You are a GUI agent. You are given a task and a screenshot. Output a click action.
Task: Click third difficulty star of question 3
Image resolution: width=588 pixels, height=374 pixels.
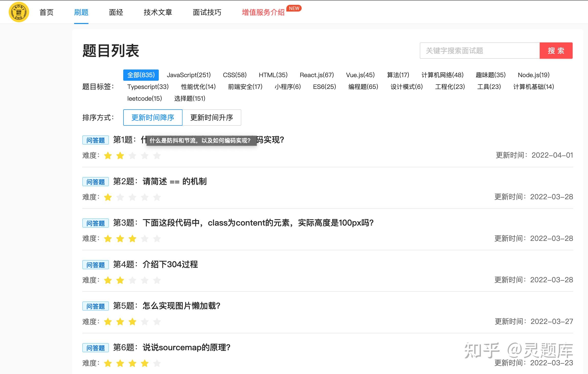(132, 239)
